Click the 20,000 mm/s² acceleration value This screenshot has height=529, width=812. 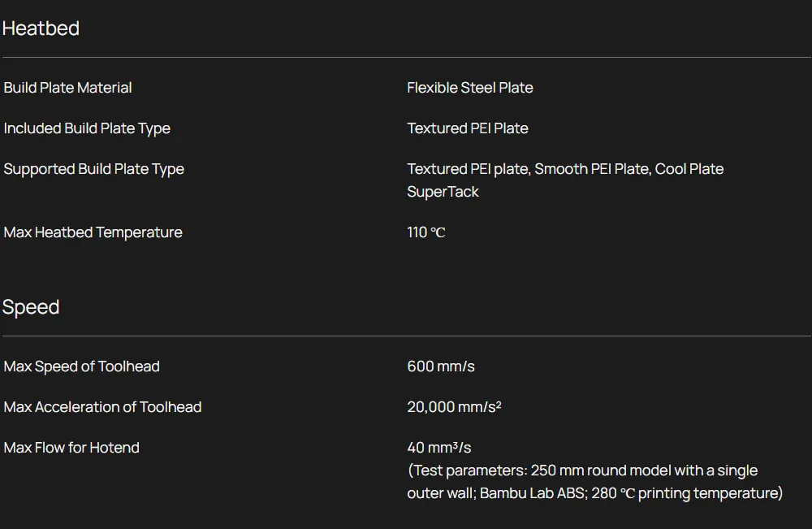pyautogui.click(x=454, y=407)
